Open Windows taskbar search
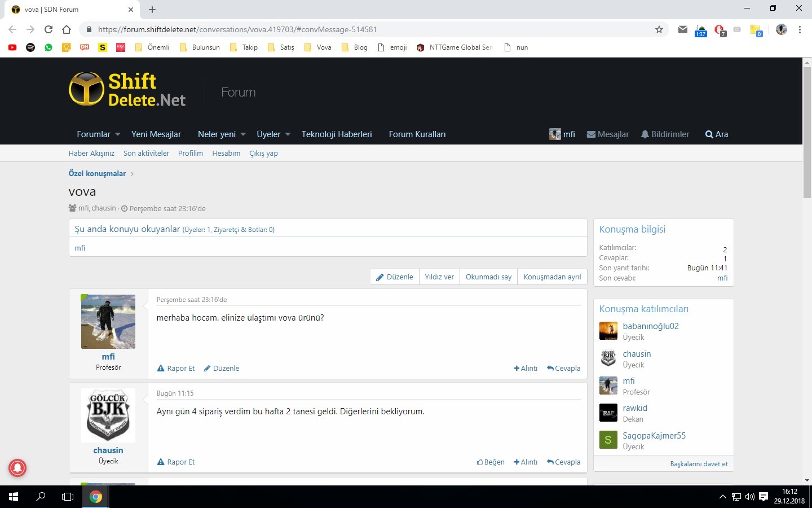812x508 pixels. (41, 497)
